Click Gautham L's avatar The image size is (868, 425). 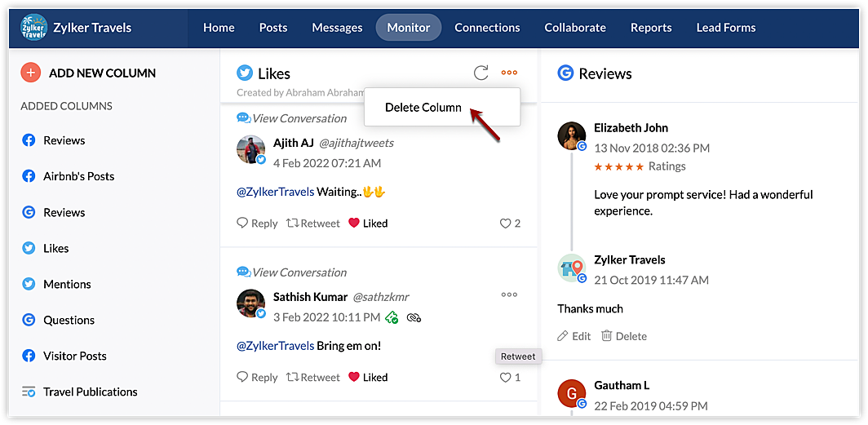tap(571, 393)
